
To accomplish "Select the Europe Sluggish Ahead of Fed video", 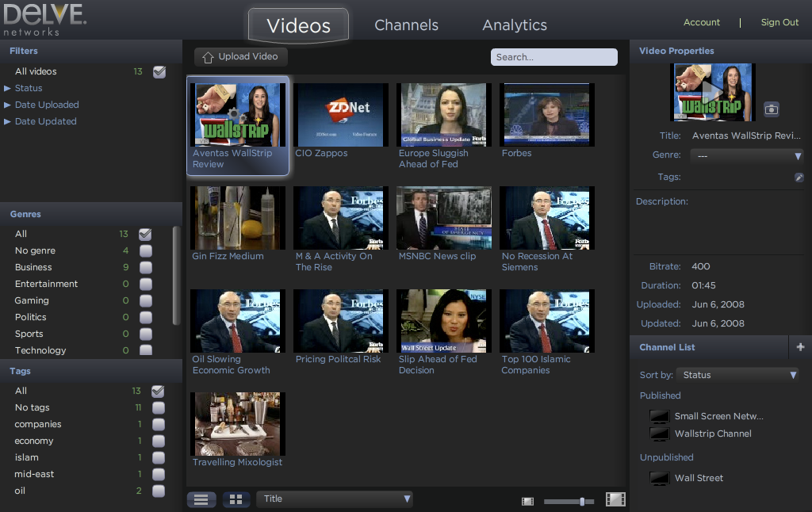I will [444, 115].
